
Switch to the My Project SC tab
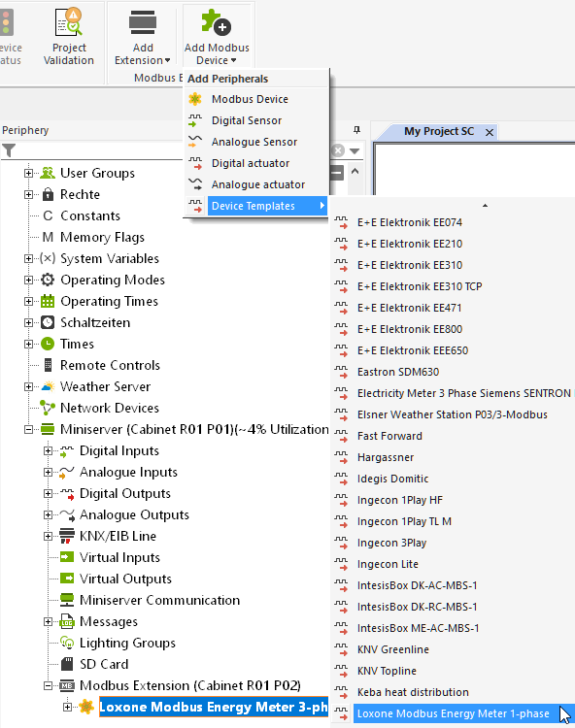coord(439,131)
